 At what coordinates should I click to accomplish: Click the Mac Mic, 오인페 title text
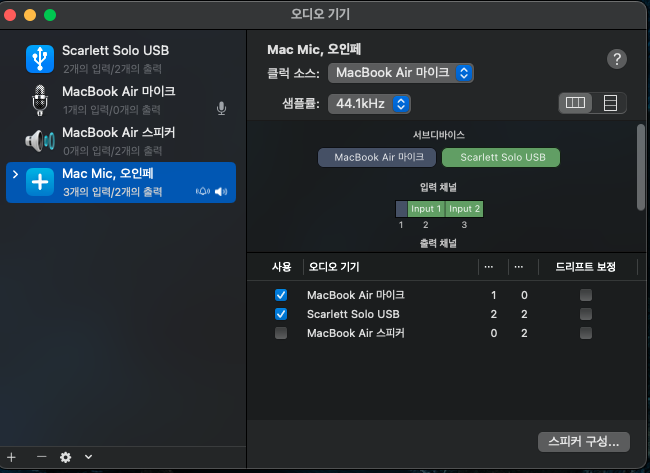coord(314,50)
